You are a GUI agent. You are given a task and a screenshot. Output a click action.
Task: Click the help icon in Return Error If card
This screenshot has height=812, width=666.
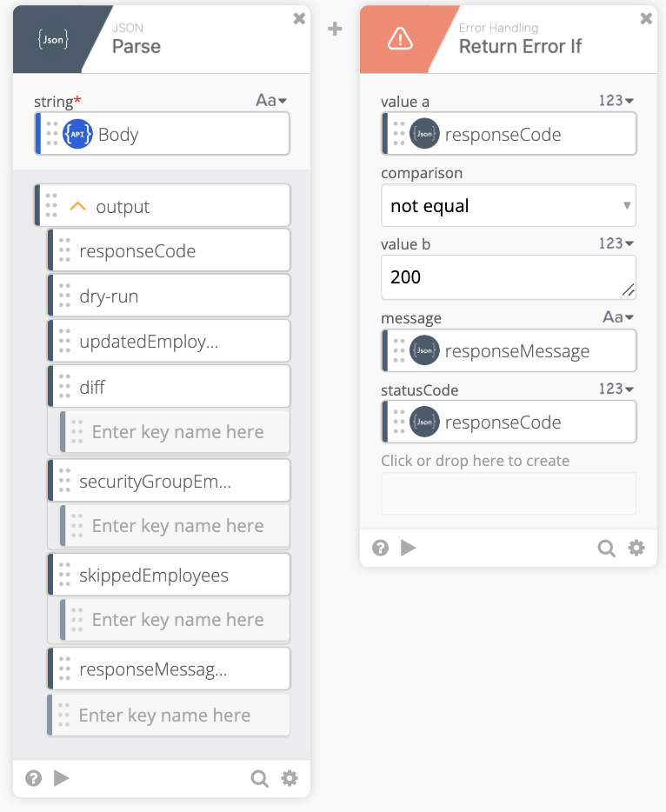pos(380,548)
